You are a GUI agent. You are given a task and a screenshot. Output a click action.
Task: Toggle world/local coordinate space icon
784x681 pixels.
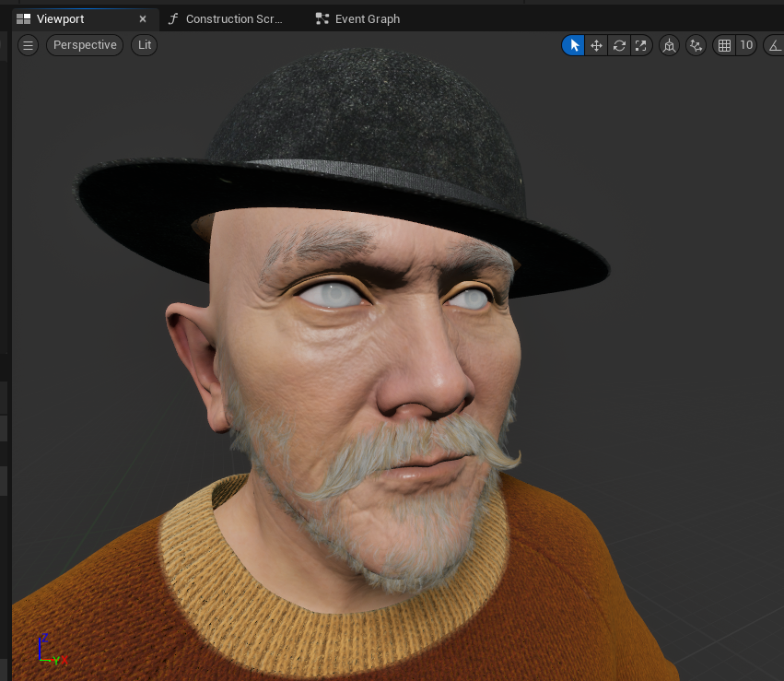[x=669, y=45]
